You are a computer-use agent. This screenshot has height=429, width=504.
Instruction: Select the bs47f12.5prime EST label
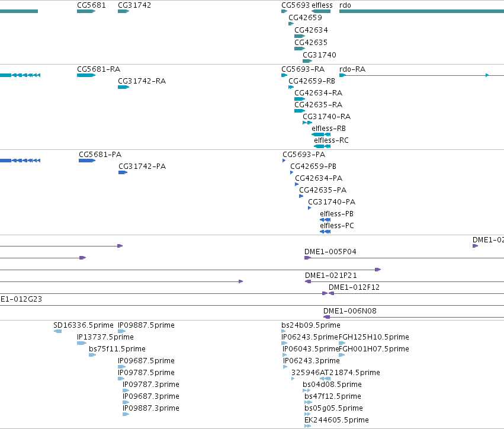(333, 397)
